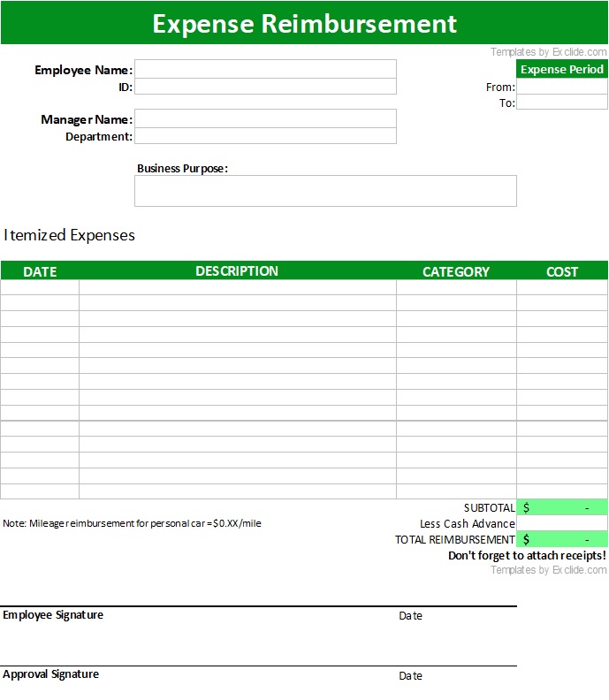Click the TOTAL REIMBURSEMENT label
609x700 pixels.
pos(455,539)
